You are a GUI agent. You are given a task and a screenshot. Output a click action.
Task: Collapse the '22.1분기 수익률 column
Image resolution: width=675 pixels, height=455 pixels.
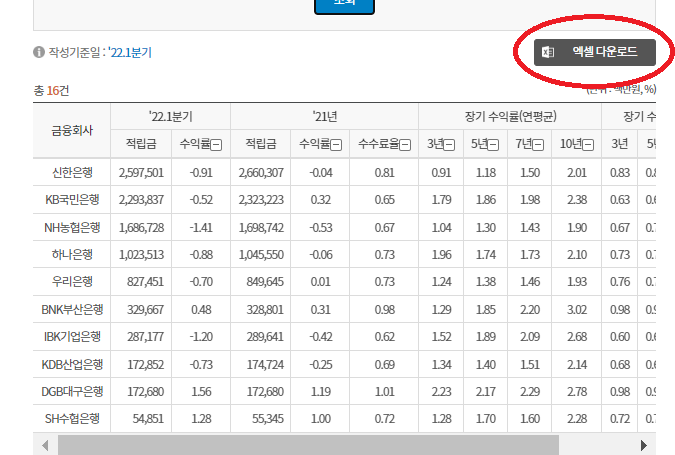pos(216,145)
